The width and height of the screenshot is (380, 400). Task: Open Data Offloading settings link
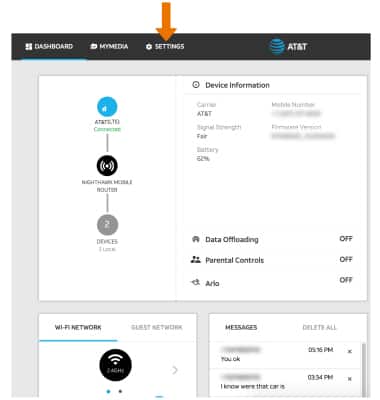(x=232, y=240)
